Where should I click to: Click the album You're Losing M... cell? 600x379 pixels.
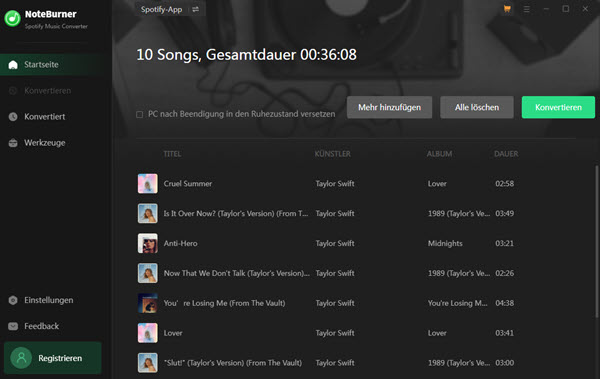pos(458,303)
